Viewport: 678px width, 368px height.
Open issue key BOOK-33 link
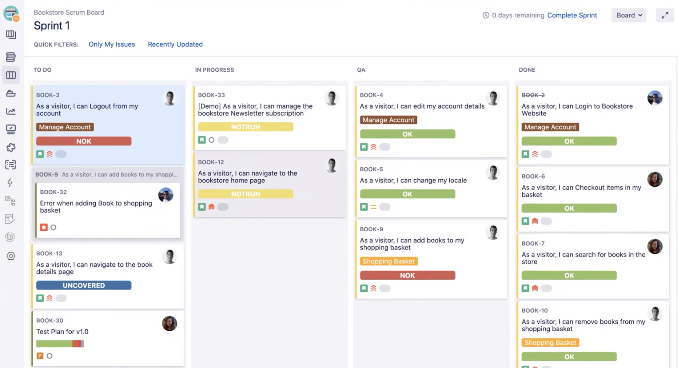click(x=211, y=95)
